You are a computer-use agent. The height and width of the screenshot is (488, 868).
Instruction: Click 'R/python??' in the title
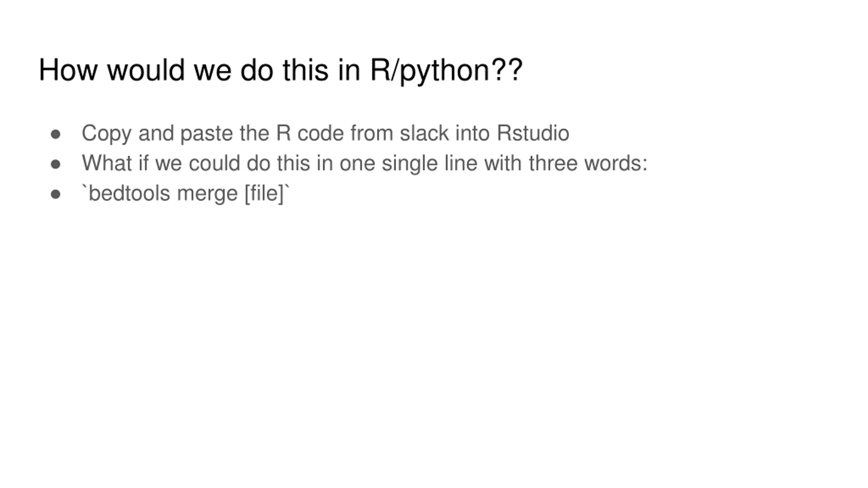click(x=446, y=70)
